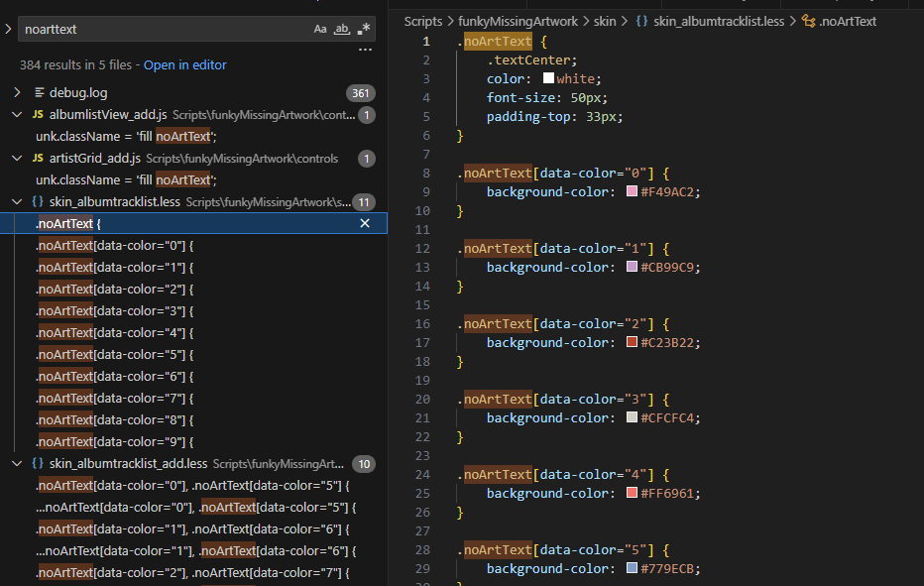This screenshot has width=924, height=586.
Task: Collapse albumlistView_add.js results
Action: pyautogui.click(x=17, y=115)
